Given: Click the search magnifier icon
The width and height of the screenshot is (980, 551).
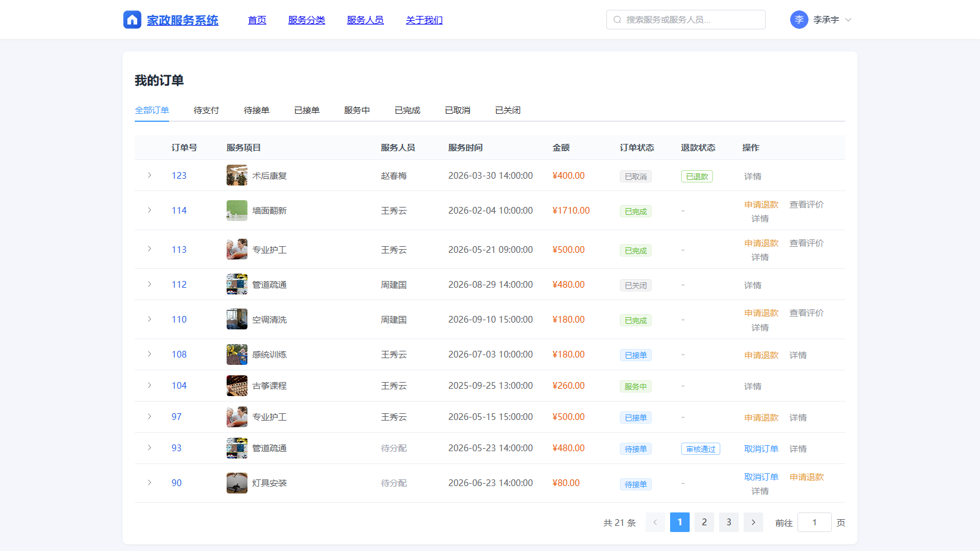Looking at the screenshot, I should 617,20.
